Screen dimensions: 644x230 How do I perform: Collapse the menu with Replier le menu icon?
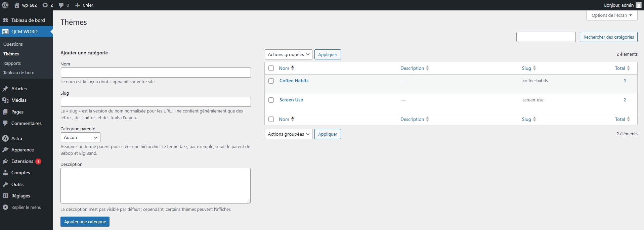click(5, 208)
